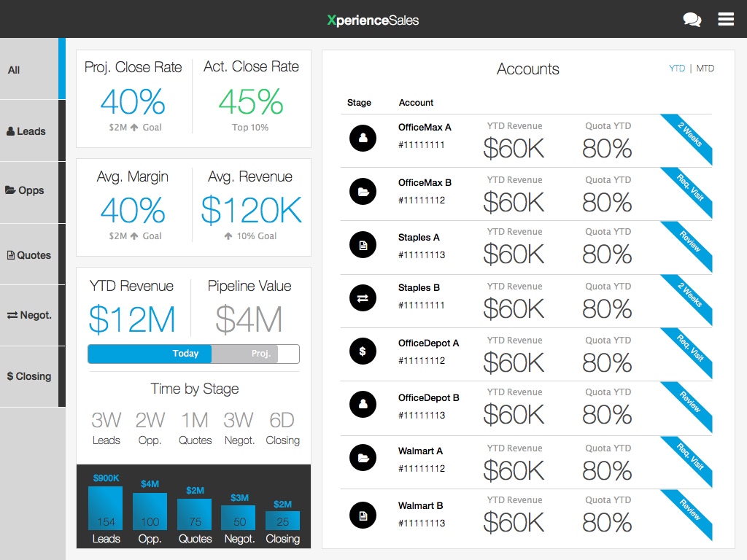Click the 40% Proj. Close Rate value
Screen dimensions: 747x560
[133, 101]
